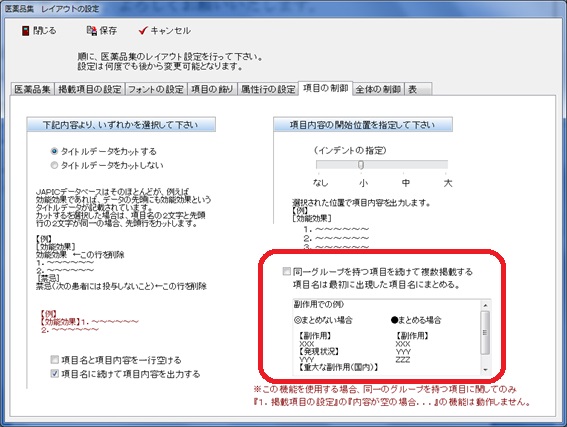Check 同一グループを持つ項目を続けて複数掲載する checkbox
This screenshot has width=567, height=427.
[x=287, y=271]
